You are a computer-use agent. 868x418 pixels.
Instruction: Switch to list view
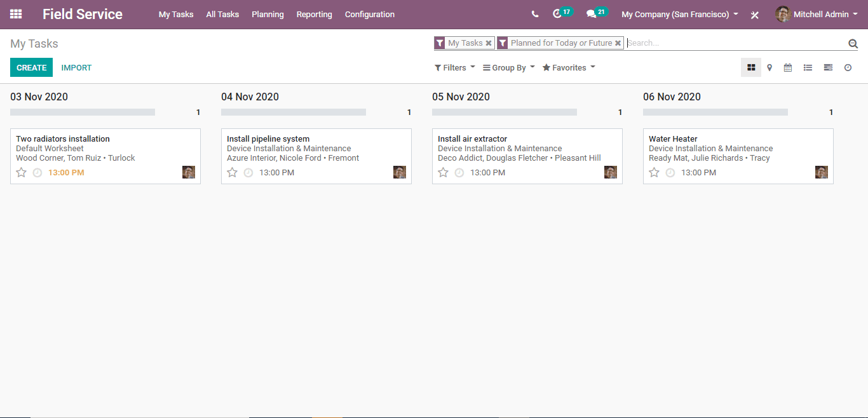point(808,67)
